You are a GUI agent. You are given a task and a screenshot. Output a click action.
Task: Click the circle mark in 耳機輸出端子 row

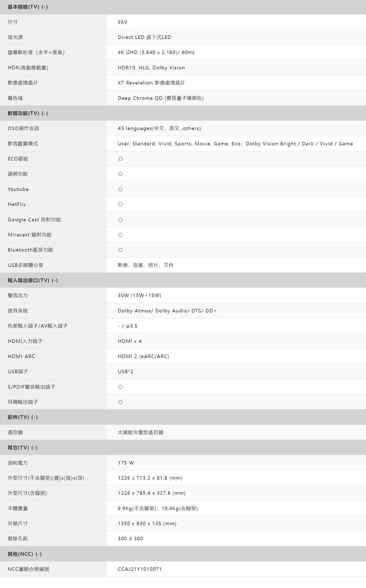[120, 402]
